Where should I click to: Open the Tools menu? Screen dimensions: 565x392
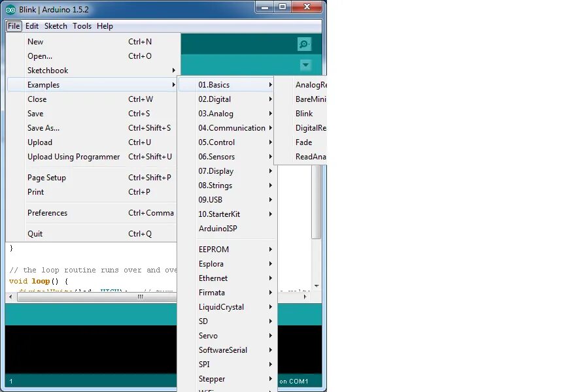coord(82,26)
